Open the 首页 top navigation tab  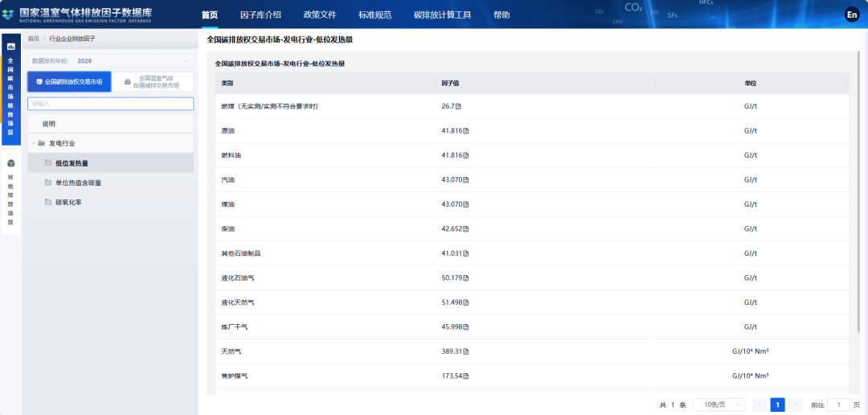209,15
